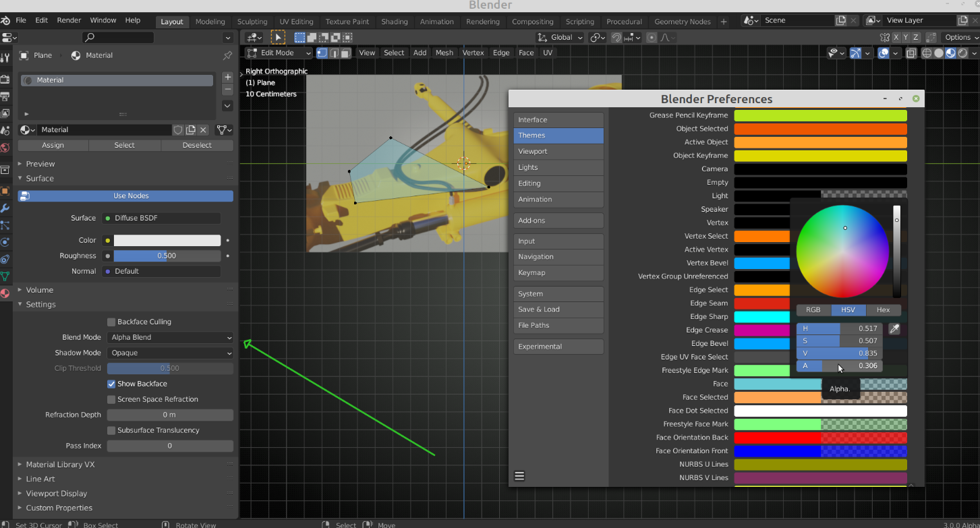Viewport: 980px width, 528px height.
Task: Switch color picker to Hex mode
Action: (x=883, y=310)
